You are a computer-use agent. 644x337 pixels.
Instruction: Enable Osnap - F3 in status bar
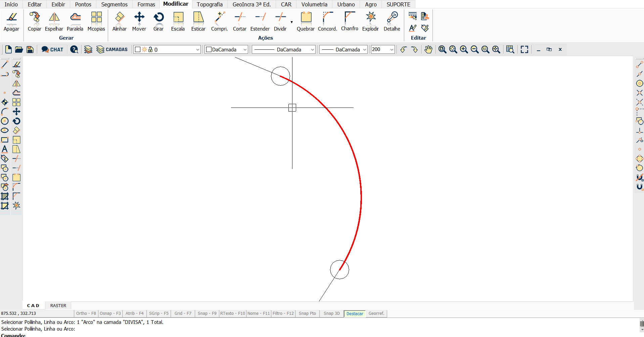tap(110, 313)
